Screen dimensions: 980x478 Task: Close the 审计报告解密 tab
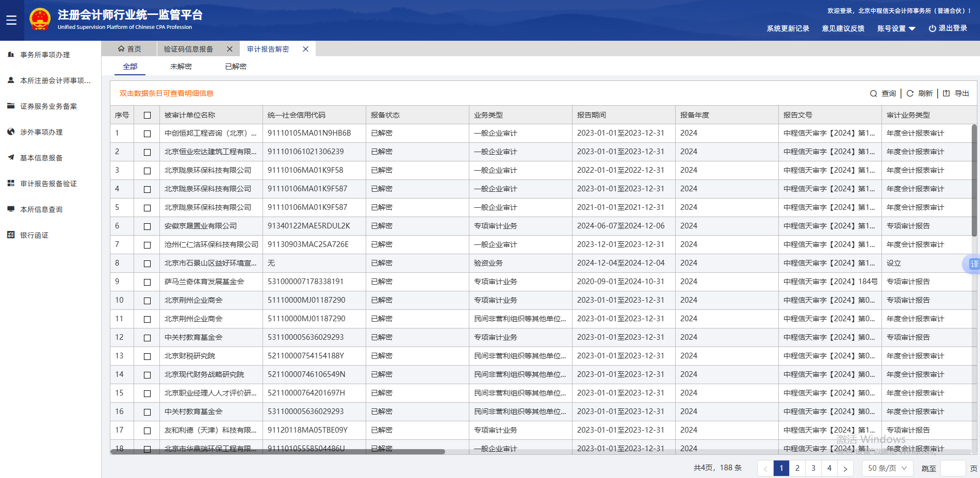305,49
